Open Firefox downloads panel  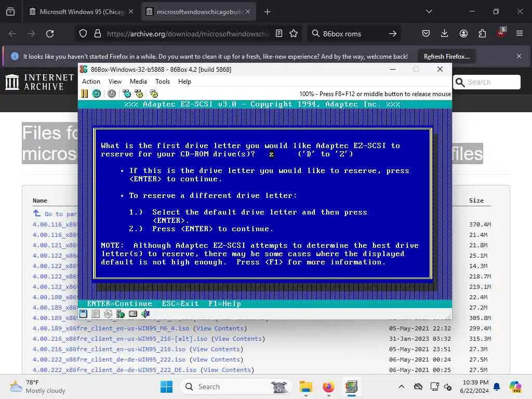445,34
